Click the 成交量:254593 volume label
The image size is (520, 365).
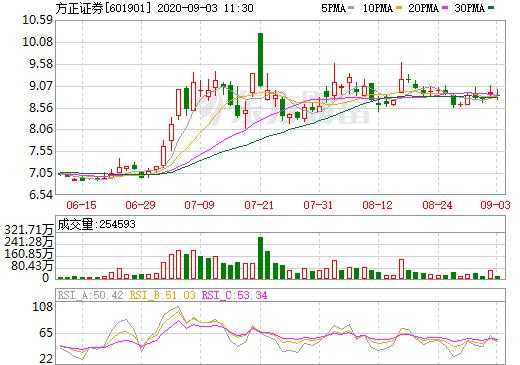tap(96, 224)
